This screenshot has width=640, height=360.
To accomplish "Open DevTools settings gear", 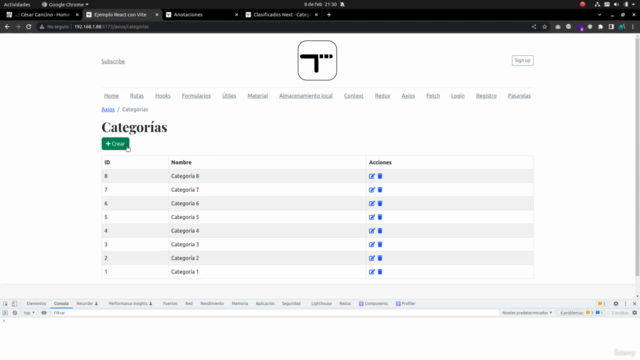I will point(616,304).
